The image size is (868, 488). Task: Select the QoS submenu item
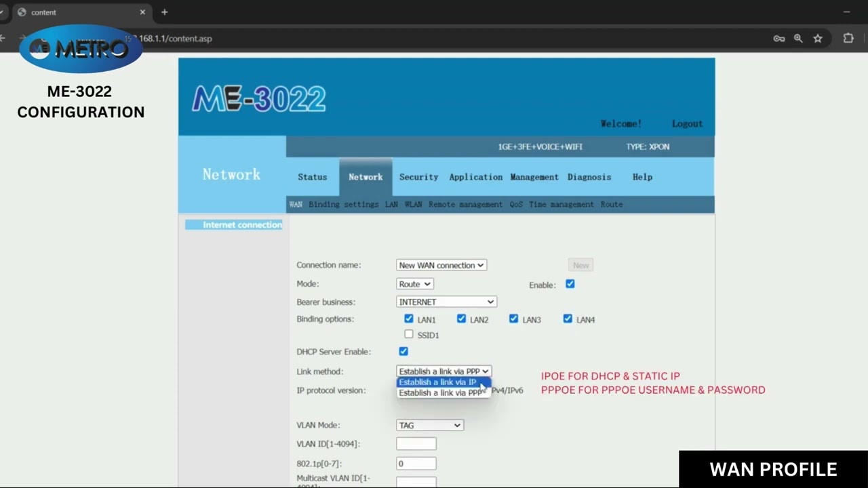[516, 205]
